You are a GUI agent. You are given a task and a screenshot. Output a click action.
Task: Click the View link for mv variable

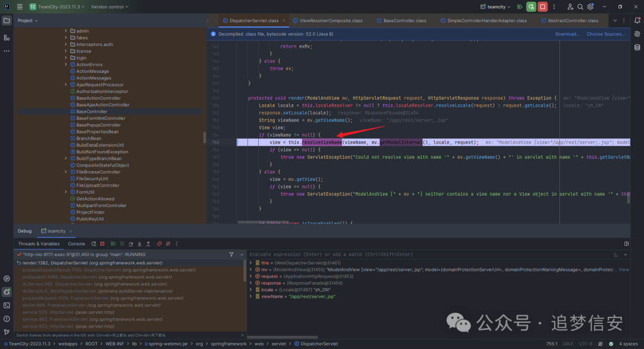(x=624, y=270)
